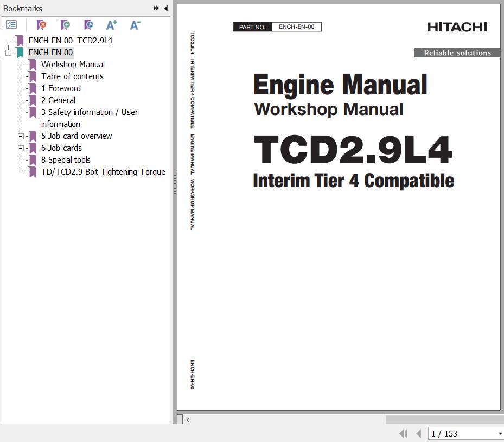Expand the 5 Job card overview bookmark
Image resolution: width=504 pixels, height=442 pixels.
click(21, 136)
